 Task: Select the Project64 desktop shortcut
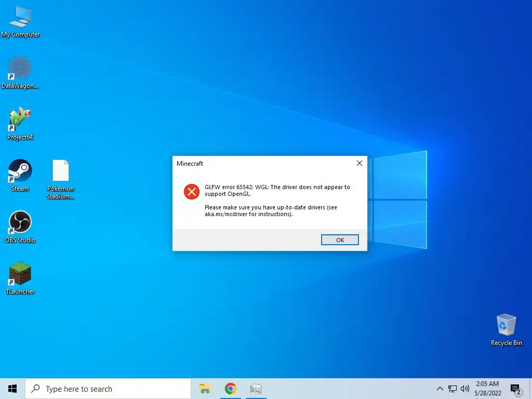click(20, 124)
